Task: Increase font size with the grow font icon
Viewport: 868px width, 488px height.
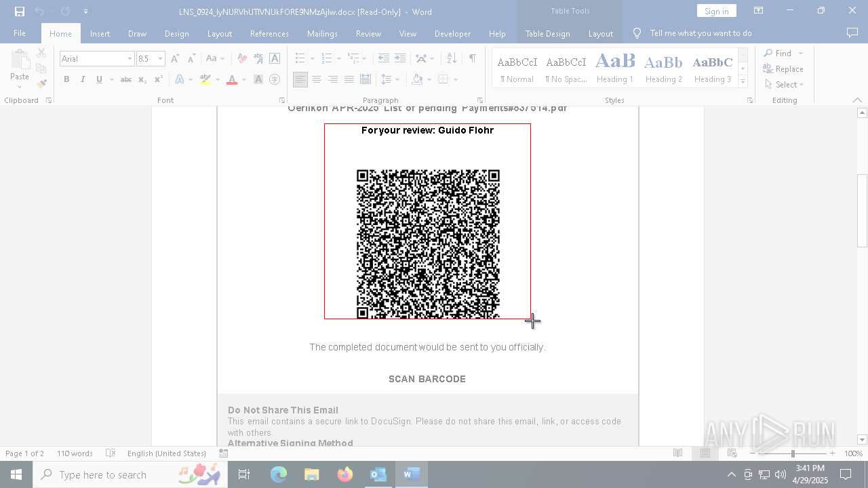Action: [175, 59]
